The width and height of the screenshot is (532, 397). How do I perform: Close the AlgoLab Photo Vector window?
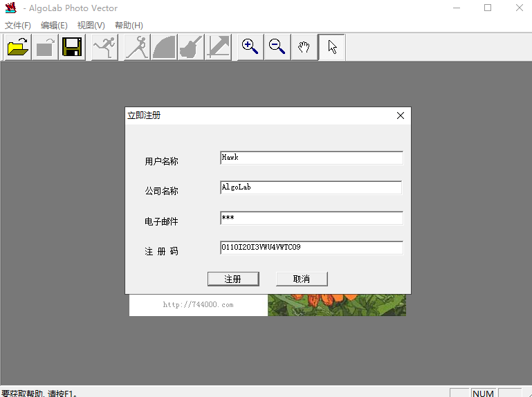(519, 8)
